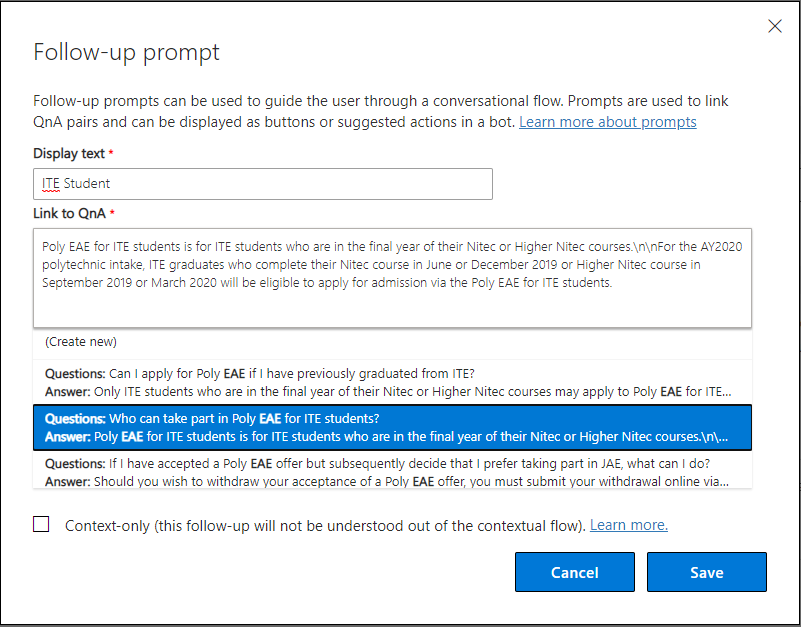Click the red asterisk beside Display text

click(x=111, y=152)
